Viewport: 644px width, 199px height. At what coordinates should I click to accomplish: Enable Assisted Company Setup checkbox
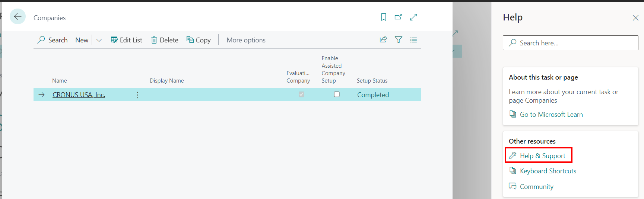[x=337, y=94]
